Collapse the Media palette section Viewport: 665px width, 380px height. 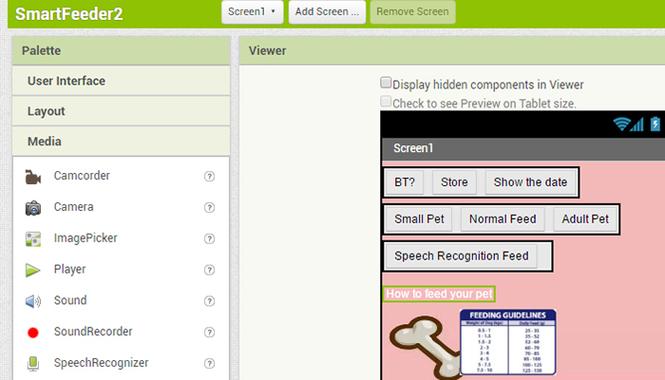pos(121,141)
